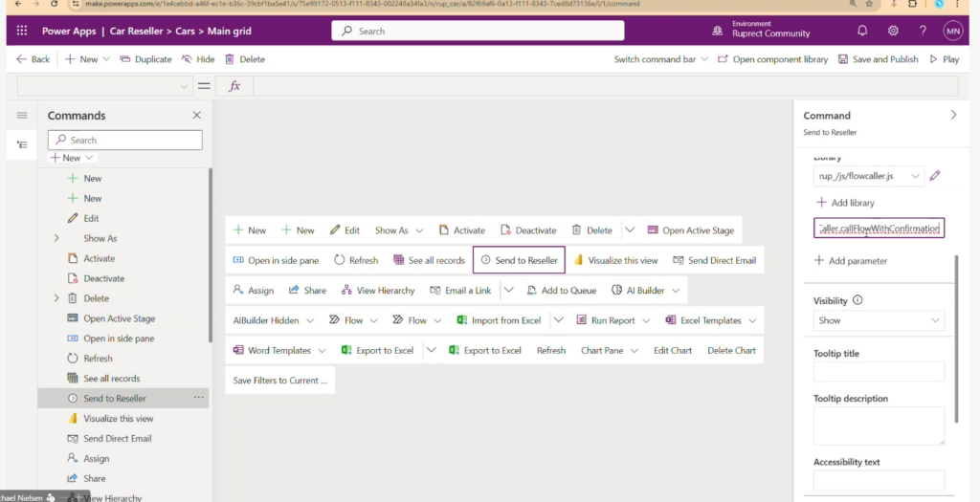Click pencil icon to edit library
980x502 pixels.
935,176
